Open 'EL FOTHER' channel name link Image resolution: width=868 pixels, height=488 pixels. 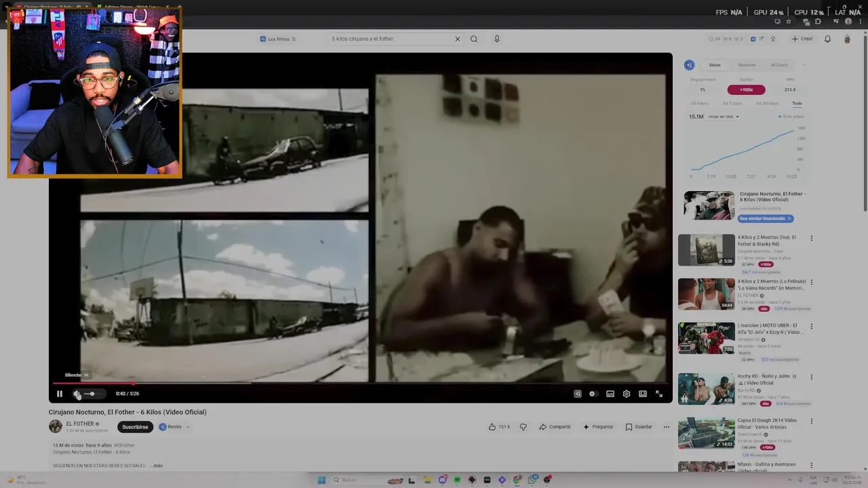[80, 424]
